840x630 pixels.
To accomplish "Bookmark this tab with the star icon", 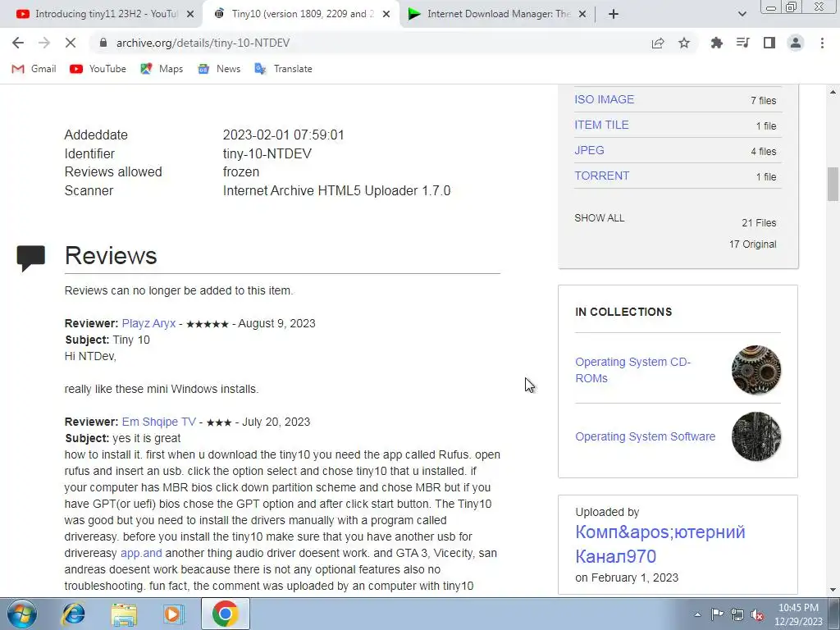I will (x=684, y=43).
